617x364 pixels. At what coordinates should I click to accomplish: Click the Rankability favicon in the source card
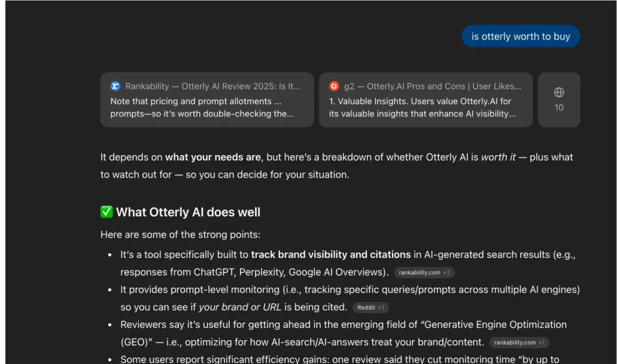coord(115,86)
